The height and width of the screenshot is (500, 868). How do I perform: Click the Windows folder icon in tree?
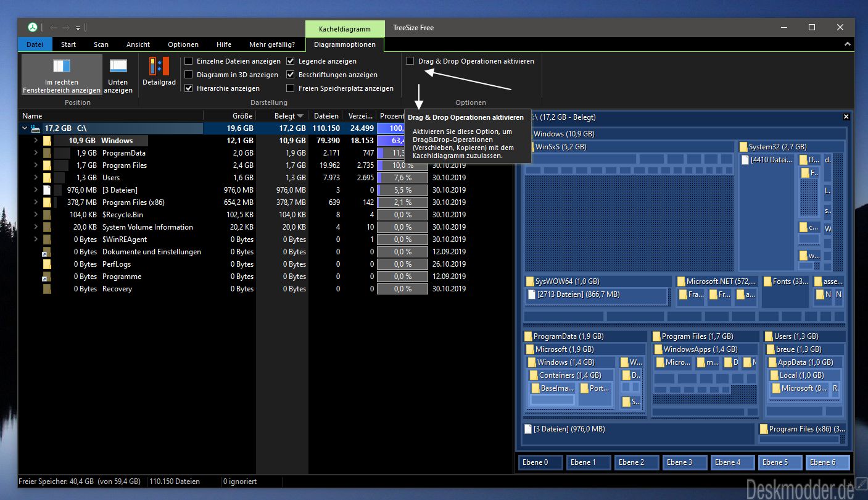47,141
